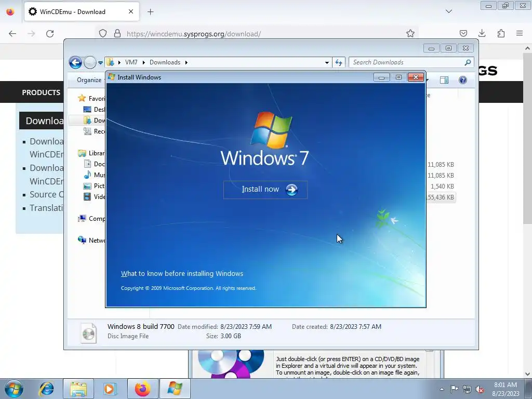Open Organize menu in Explorer
This screenshot has height=399, width=532.
(89, 79)
